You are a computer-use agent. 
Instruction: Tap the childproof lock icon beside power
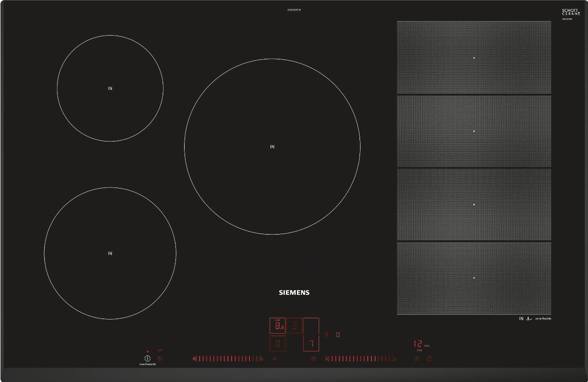160,359
